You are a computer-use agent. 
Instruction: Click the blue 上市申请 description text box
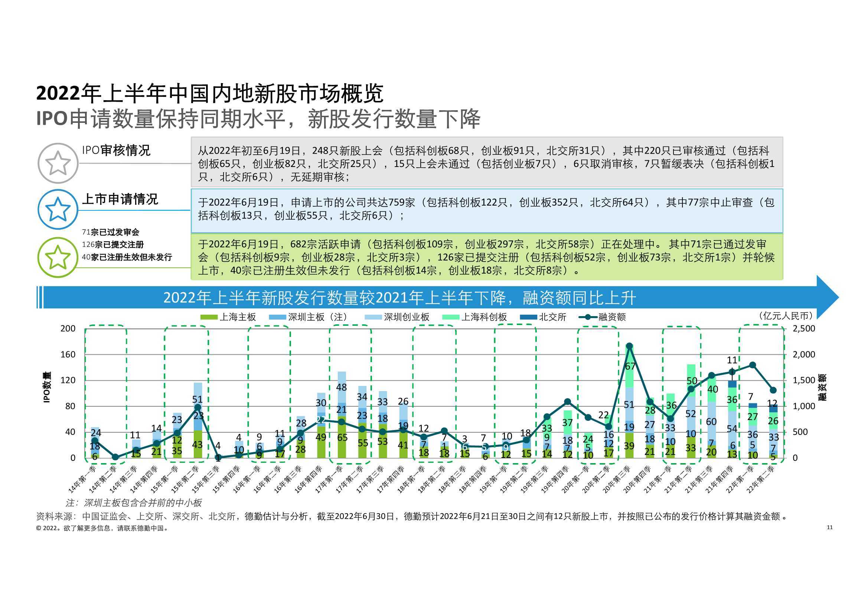pyautogui.click(x=487, y=210)
